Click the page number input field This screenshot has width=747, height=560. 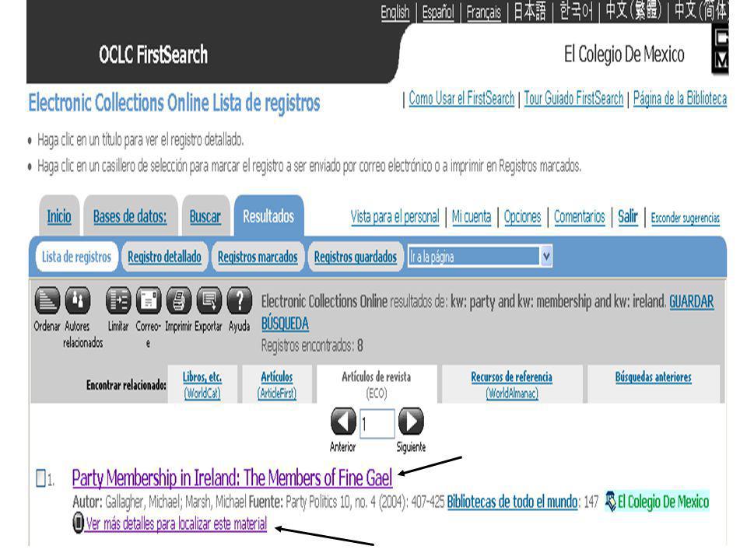(x=377, y=423)
